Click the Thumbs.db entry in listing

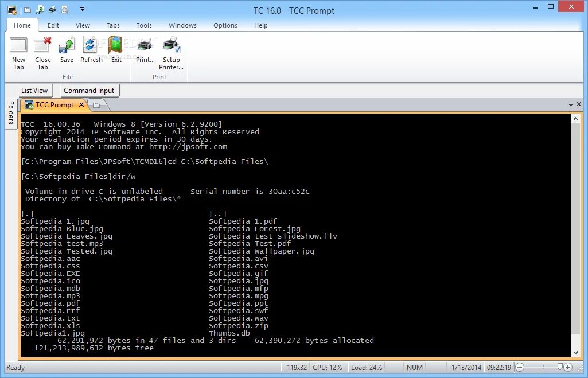point(229,333)
